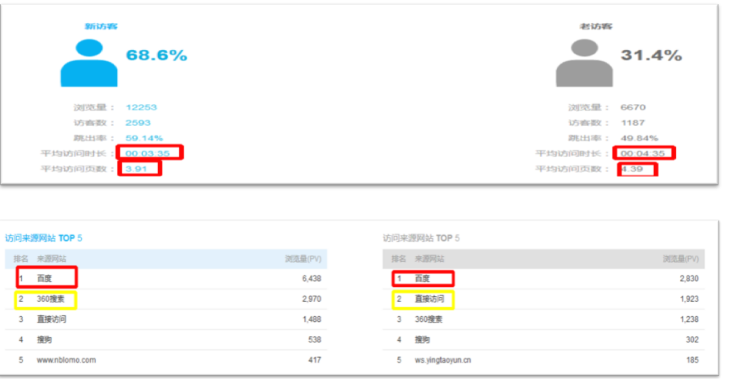The width and height of the screenshot is (730, 379).
Task: Click average visit duration 00:03:35
Action: [x=148, y=153]
